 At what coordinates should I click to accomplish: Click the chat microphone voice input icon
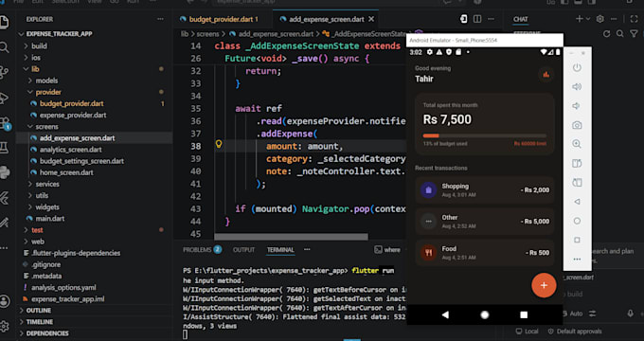[x=631, y=314]
